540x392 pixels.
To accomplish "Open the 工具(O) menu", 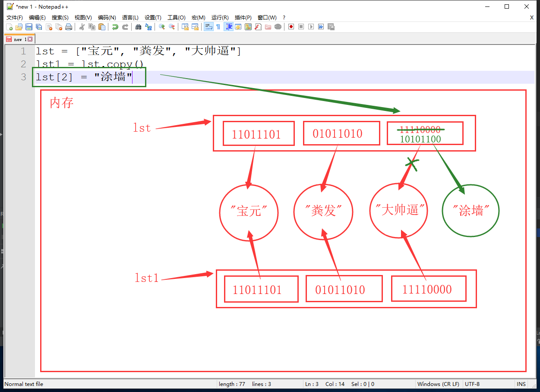I will 176,17.
